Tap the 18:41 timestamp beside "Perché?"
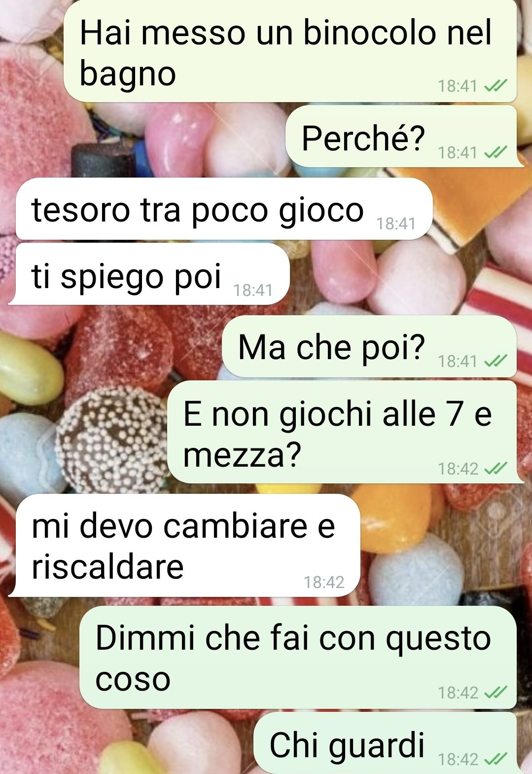Image resolution: width=532 pixels, height=774 pixels. 458,153
